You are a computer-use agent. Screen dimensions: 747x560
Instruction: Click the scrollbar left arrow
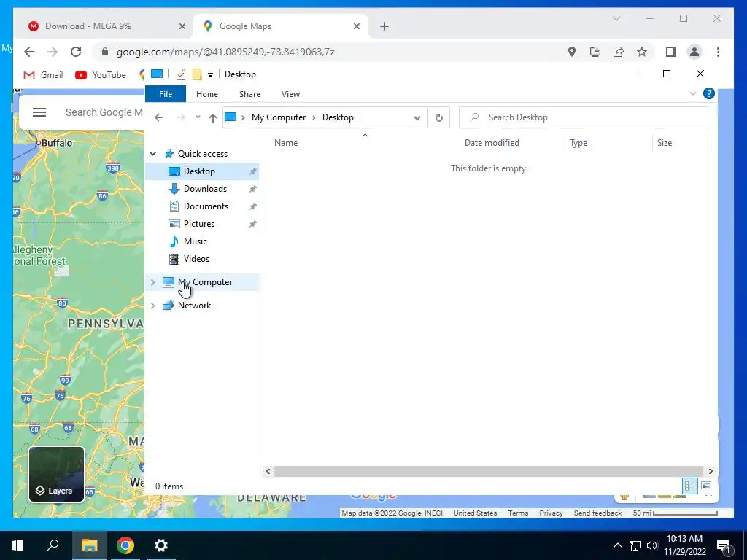tap(268, 471)
